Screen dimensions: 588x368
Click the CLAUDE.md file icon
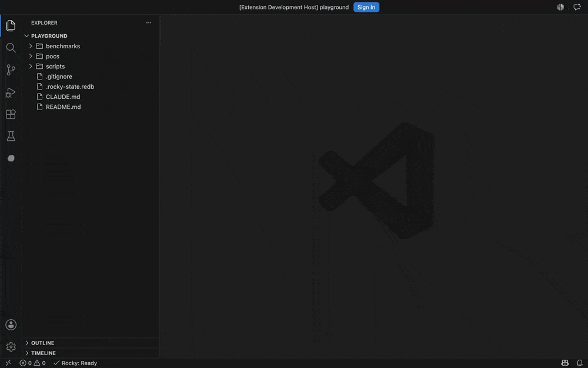(x=39, y=97)
